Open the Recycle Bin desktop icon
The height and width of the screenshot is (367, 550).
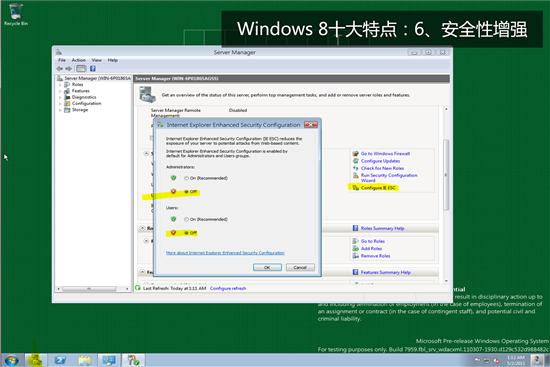(15, 15)
